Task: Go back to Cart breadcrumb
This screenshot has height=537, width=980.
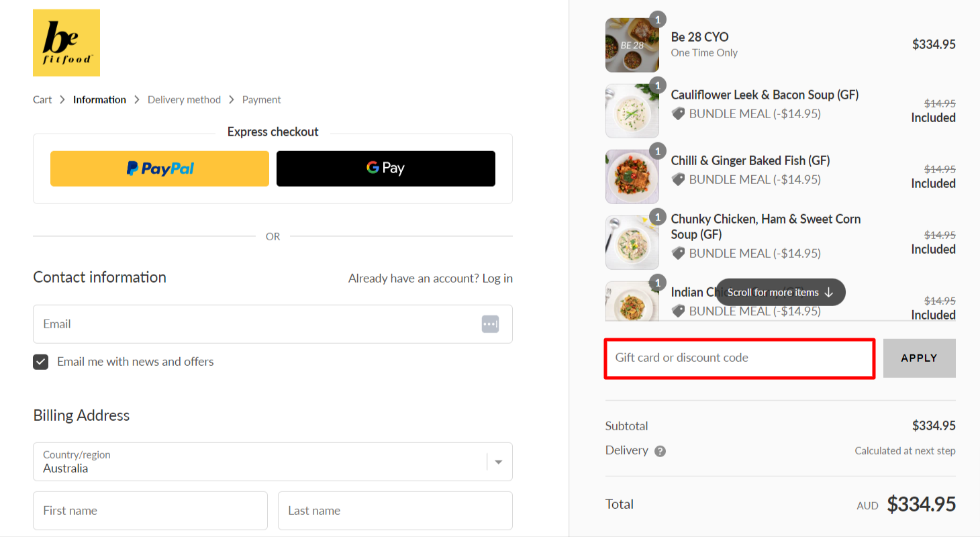Action: coord(42,99)
